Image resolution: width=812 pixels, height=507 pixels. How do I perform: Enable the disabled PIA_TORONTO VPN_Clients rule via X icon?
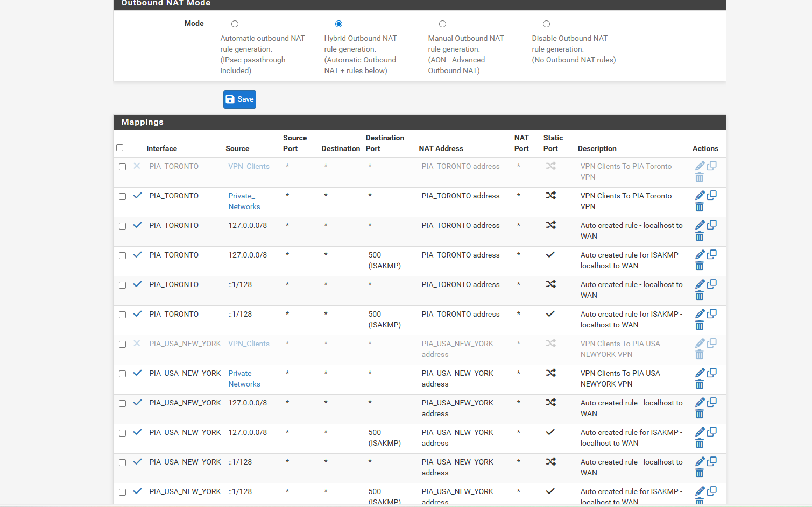pos(137,166)
